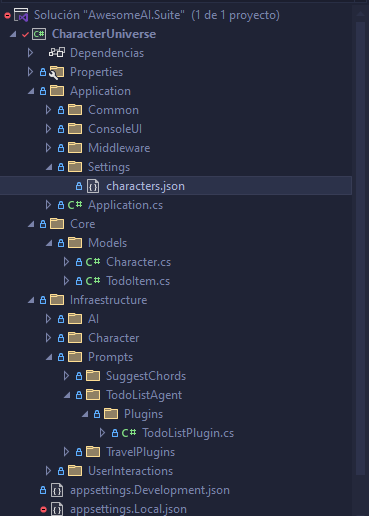Expand the Dependencias node
Viewport: 369px width, 516px height.
pyautogui.click(x=30, y=53)
